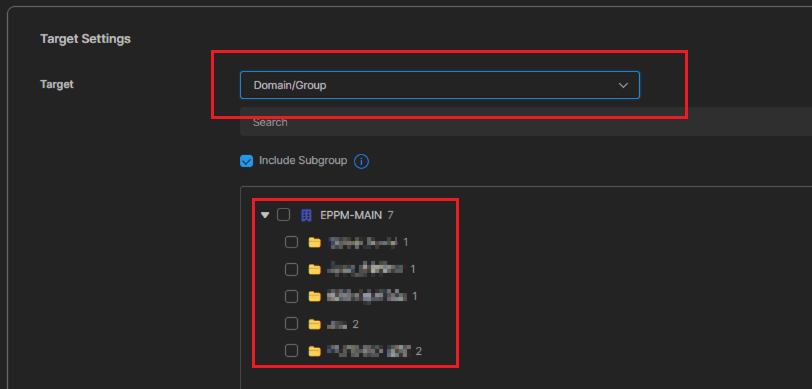Click the first subgroup folder icon
812x389 pixels.
coord(314,242)
